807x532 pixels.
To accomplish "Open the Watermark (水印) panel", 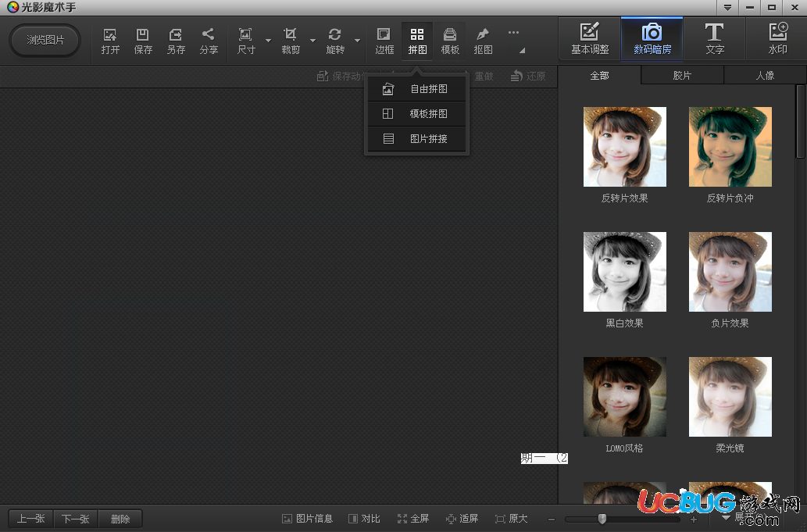I will coord(777,39).
